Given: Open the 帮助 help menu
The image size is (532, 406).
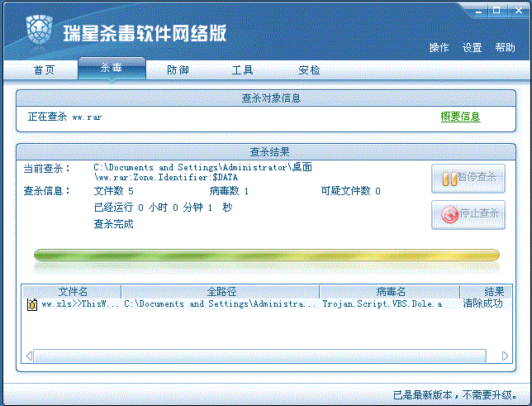Looking at the screenshot, I should pyautogui.click(x=505, y=48).
